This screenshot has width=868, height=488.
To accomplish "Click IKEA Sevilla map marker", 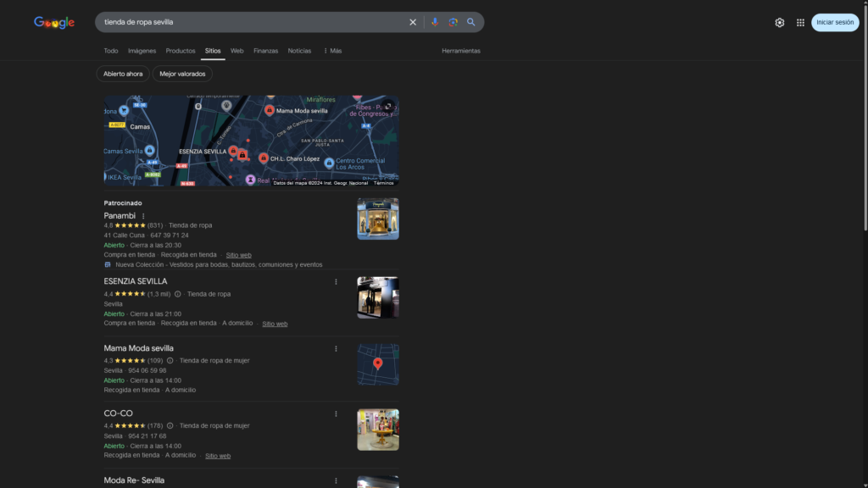I will 105,177.
